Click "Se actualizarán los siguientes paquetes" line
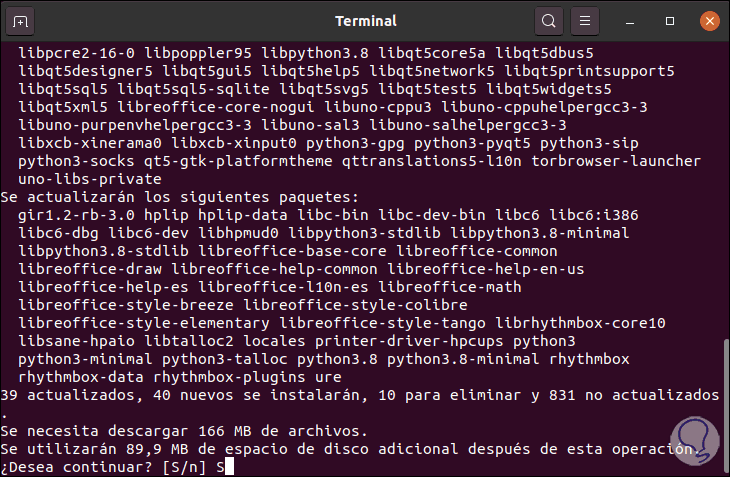 tap(180, 197)
